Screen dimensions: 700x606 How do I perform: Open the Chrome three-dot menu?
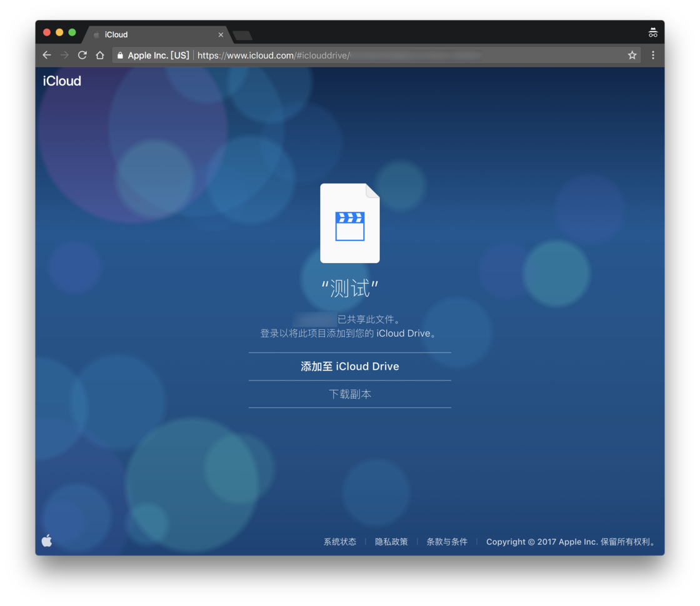tap(652, 55)
